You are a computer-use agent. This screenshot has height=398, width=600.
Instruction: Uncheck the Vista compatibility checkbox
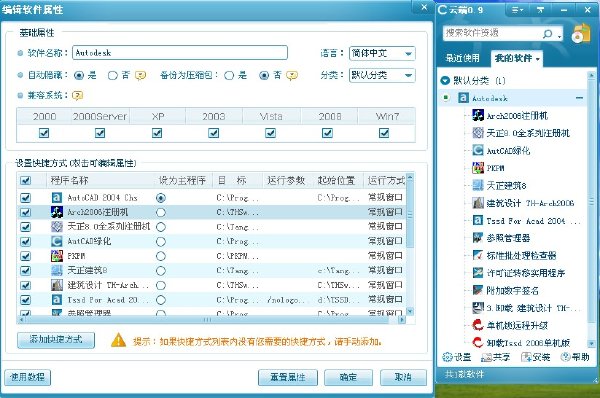tap(271, 133)
